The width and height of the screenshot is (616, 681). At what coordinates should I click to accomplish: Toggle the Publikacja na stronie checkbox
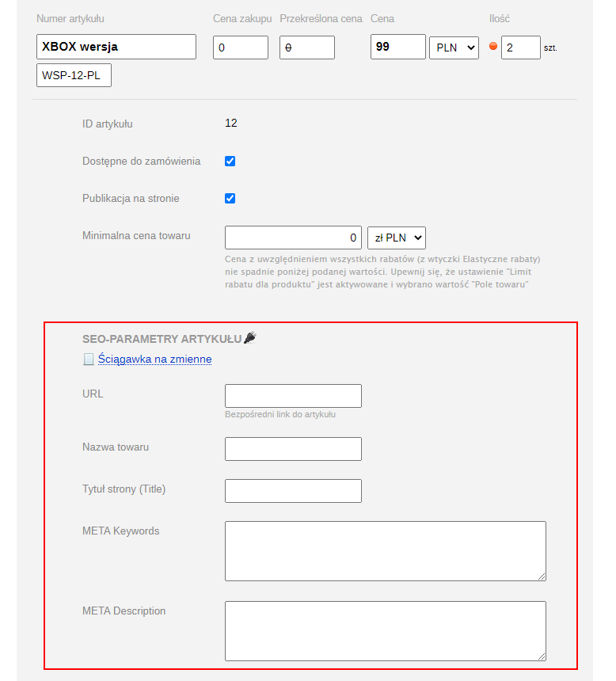(x=230, y=199)
